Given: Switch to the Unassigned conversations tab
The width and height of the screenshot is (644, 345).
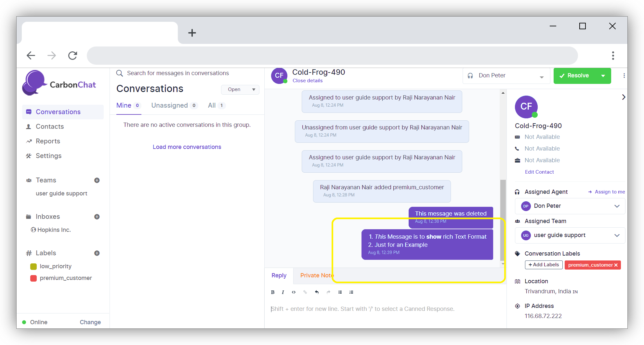Looking at the screenshot, I should click(170, 105).
